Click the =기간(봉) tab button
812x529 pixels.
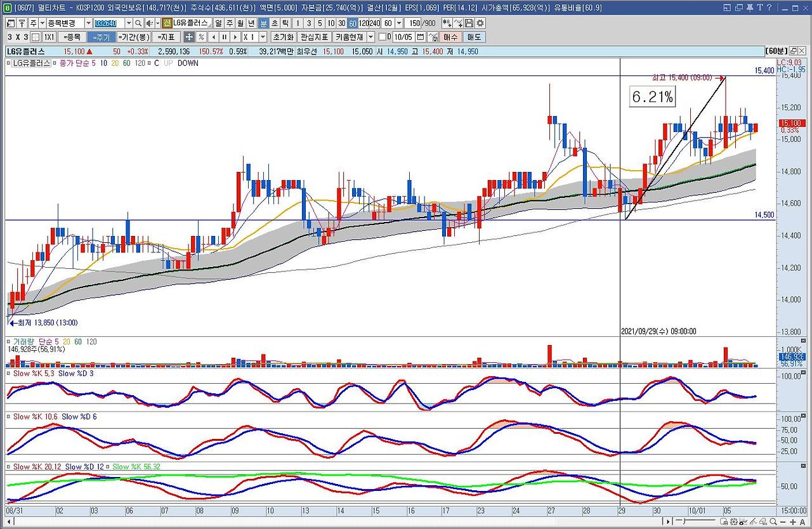tap(134, 37)
